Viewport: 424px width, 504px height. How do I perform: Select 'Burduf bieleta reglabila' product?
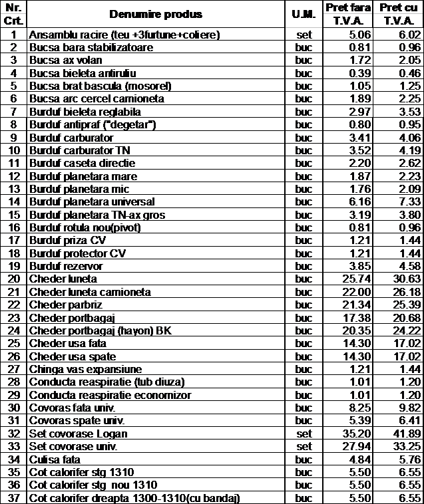tap(156, 112)
